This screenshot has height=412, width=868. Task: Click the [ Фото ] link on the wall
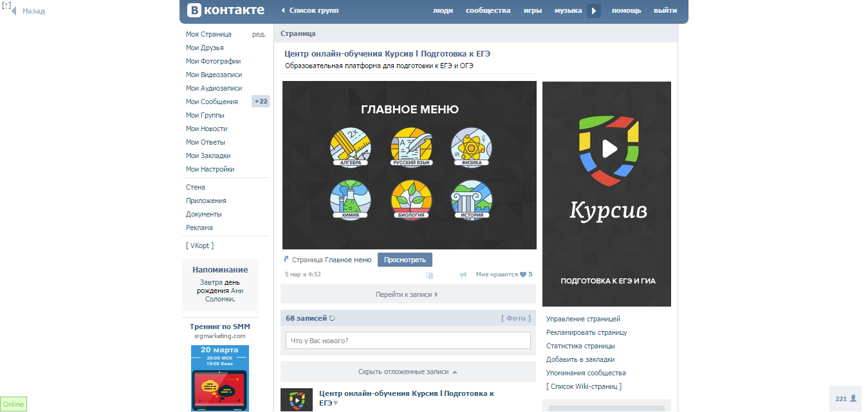[516, 318]
